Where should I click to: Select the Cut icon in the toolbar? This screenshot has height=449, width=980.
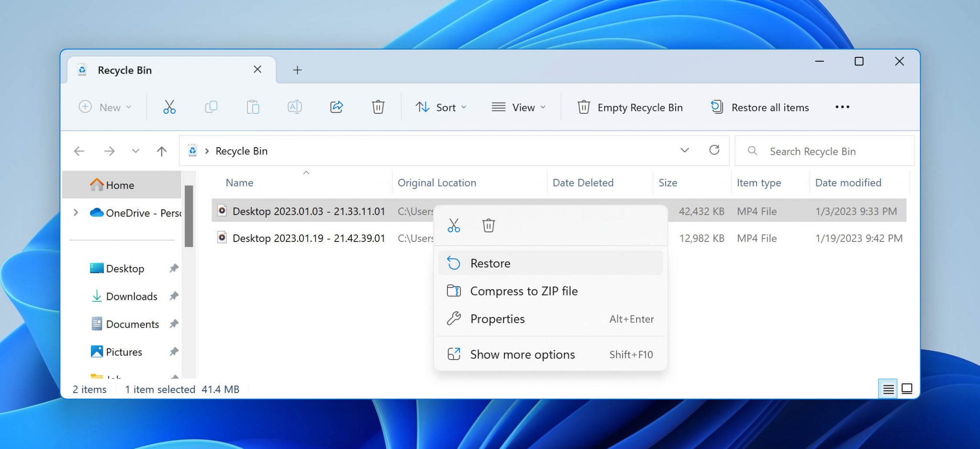tap(169, 107)
